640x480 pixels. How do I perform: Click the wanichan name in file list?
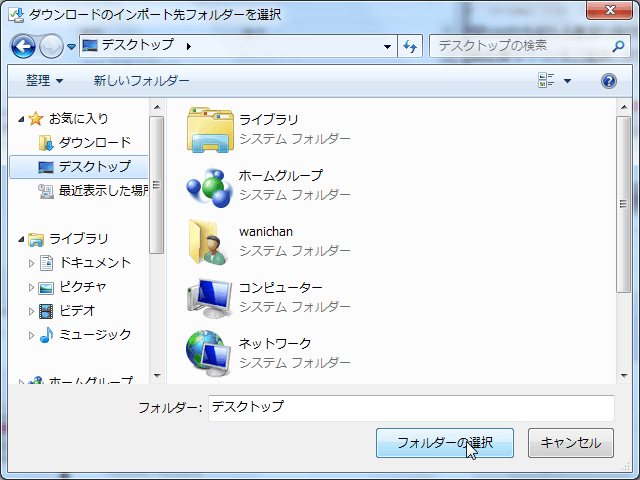[266, 231]
